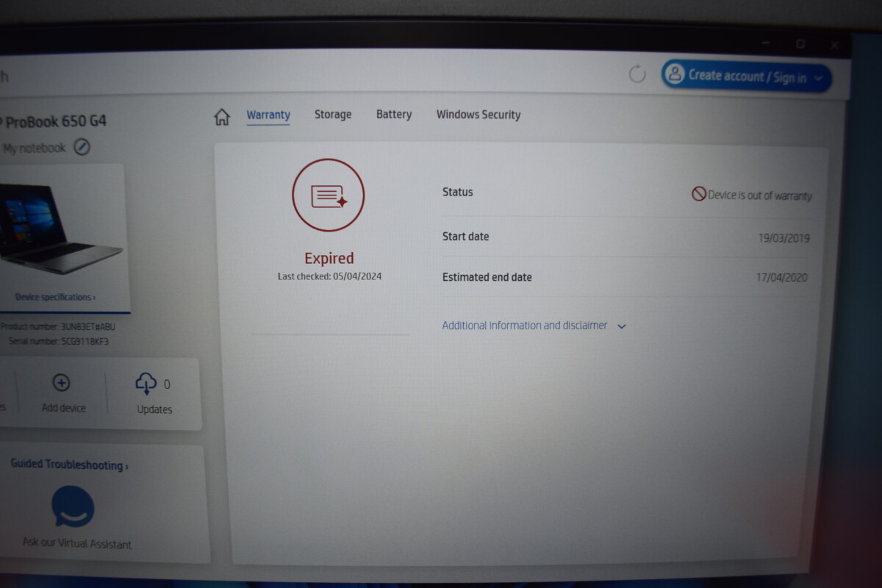Open the Warranty tab
882x588 pixels.
(x=268, y=115)
